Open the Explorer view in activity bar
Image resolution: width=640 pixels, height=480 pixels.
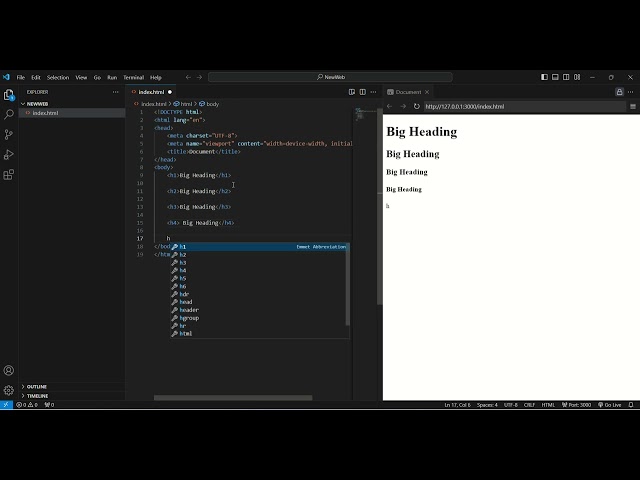click(x=9, y=95)
